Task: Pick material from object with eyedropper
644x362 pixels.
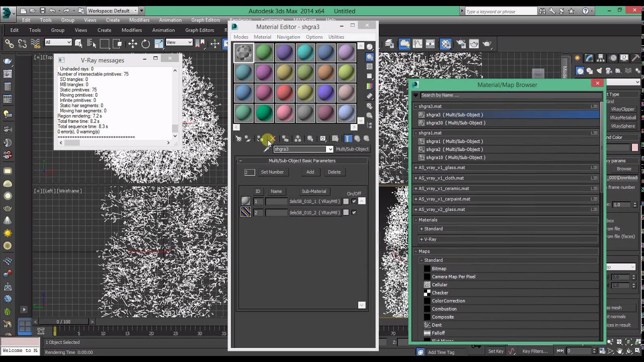Action: pyautogui.click(x=267, y=149)
